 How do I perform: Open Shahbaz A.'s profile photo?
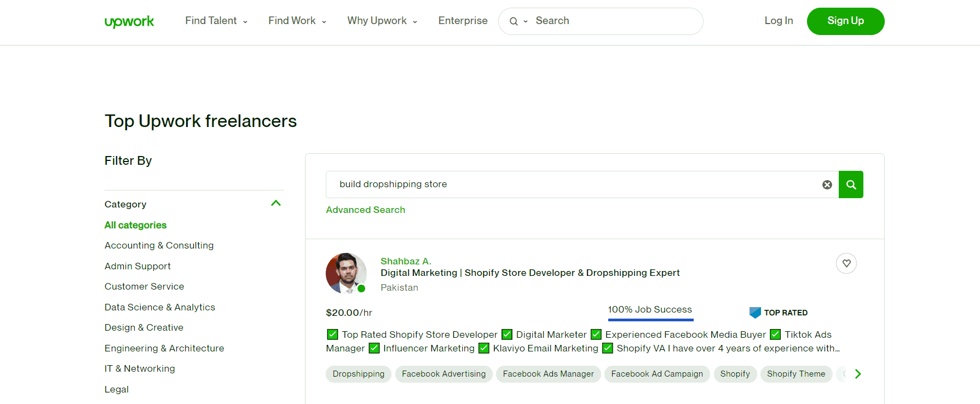346,273
